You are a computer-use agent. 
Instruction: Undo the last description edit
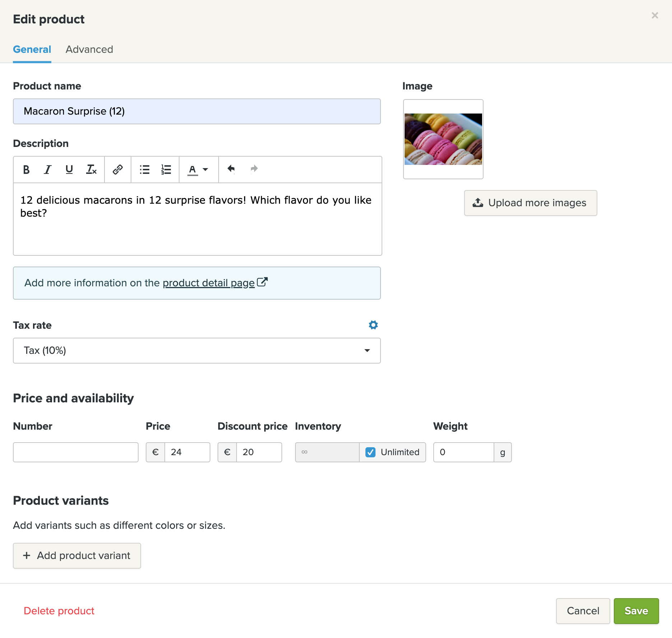point(231,169)
